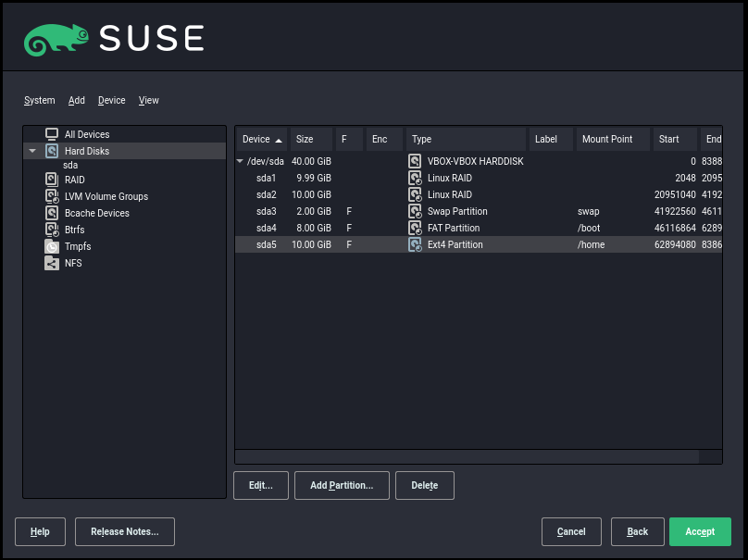748x560 pixels.
Task: Select the RAID icon in device tree
Action: pos(52,180)
